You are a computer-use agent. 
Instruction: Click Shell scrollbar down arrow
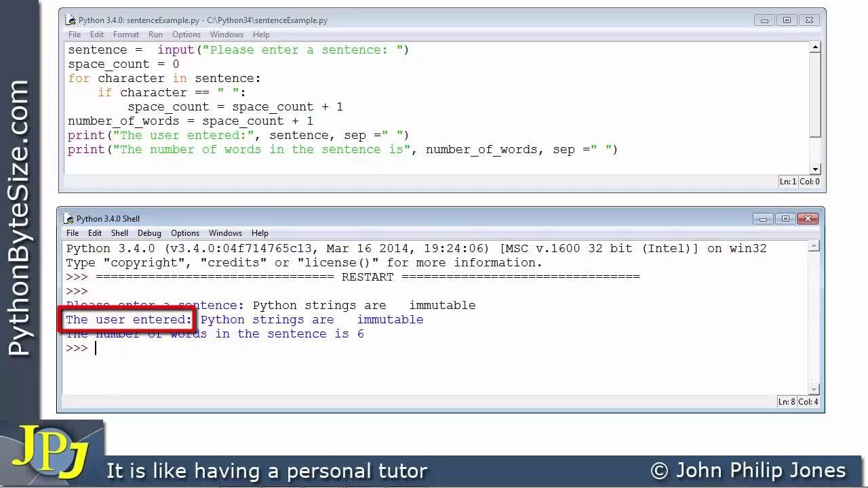[814, 389]
